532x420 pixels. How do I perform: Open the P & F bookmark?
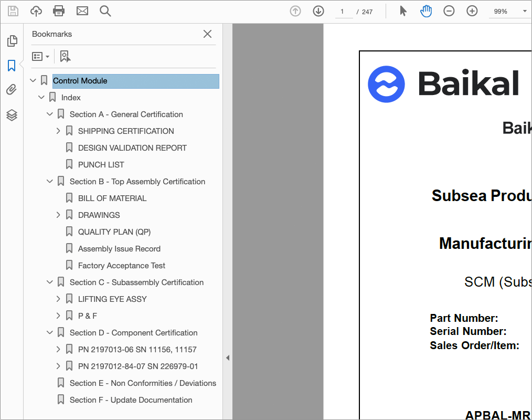88,316
